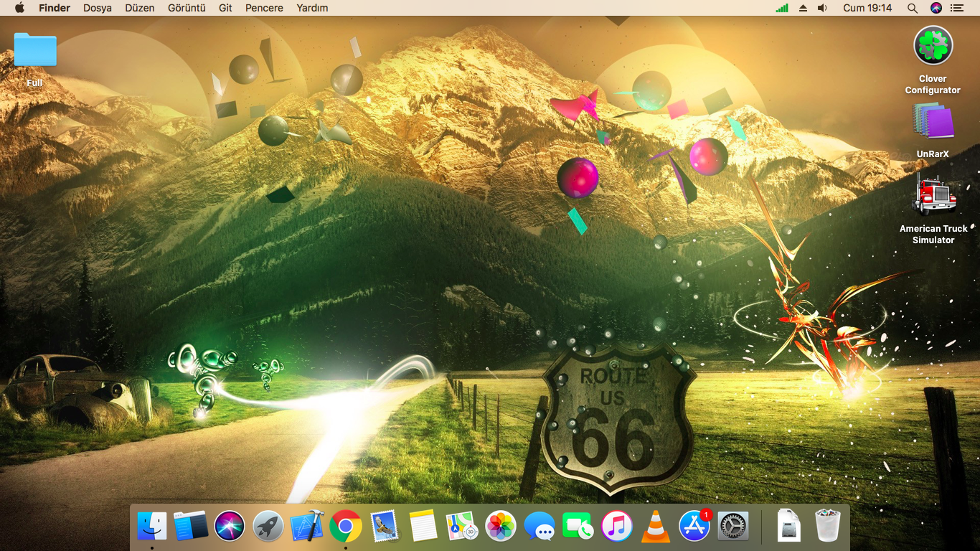This screenshot has height=551, width=980.
Task: Open the Pencere menu
Action: [264, 8]
